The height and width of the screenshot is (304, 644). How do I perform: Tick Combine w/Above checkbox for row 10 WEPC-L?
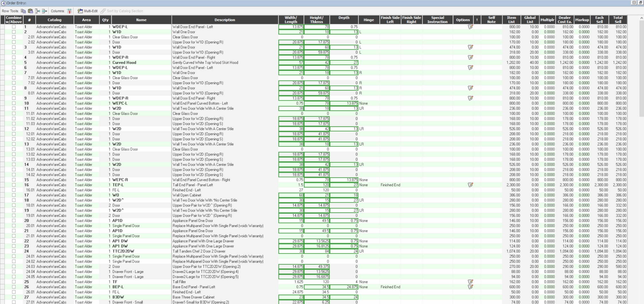(x=14, y=103)
